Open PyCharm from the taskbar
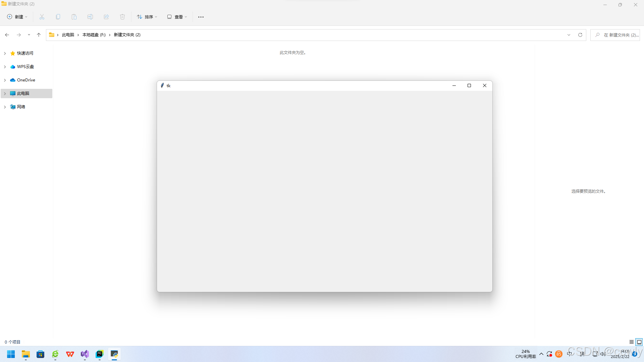This screenshot has height=362, width=644. coord(100,354)
